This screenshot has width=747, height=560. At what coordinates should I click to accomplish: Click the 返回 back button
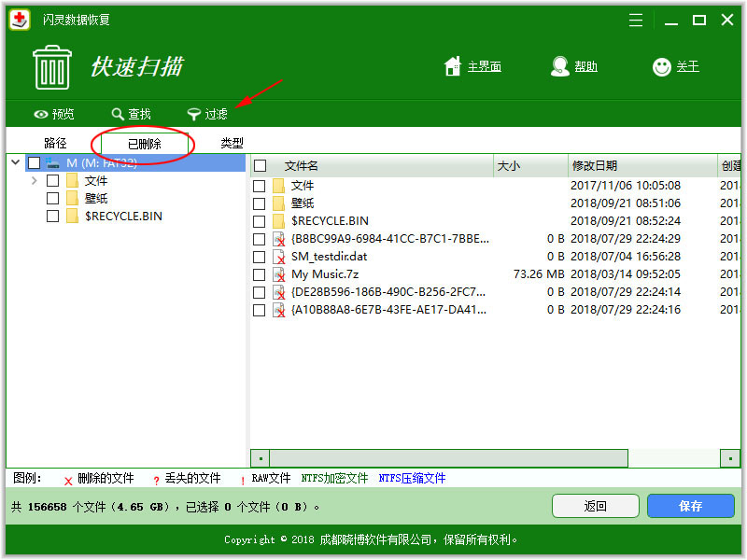click(595, 506)
